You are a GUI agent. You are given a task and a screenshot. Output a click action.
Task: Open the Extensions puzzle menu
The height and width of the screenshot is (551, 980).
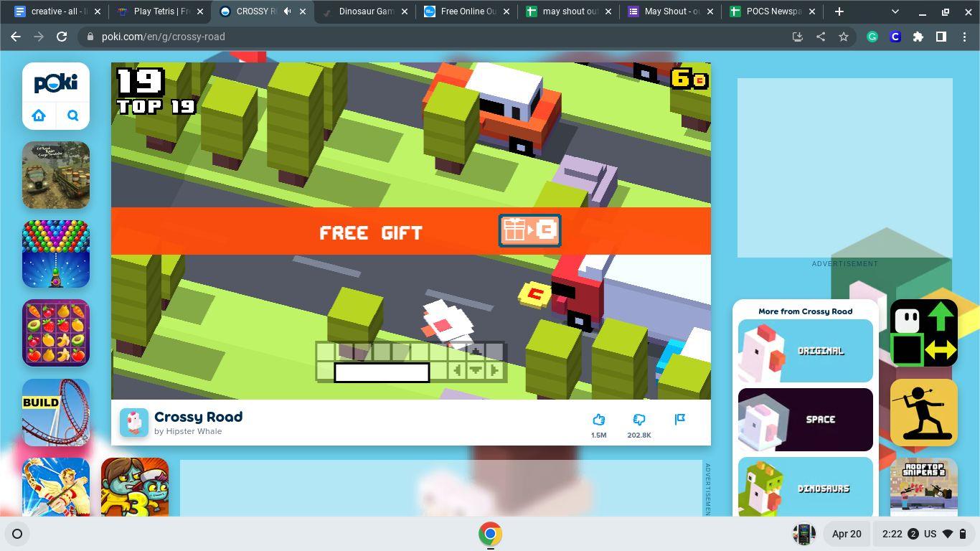click(x=918, y=37)
